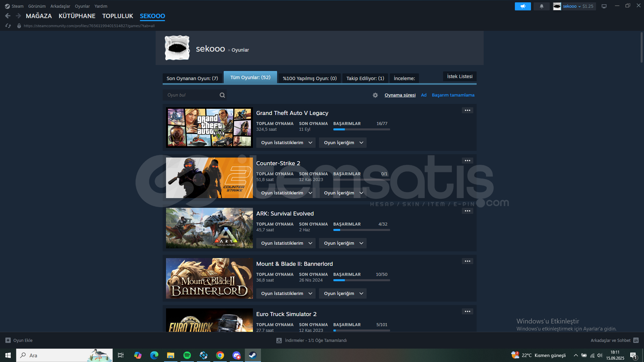Switch to Son Oynanan Oyun tab
Image resolution: width=644 pixels, height=362 pixels.
coord(192,78)
